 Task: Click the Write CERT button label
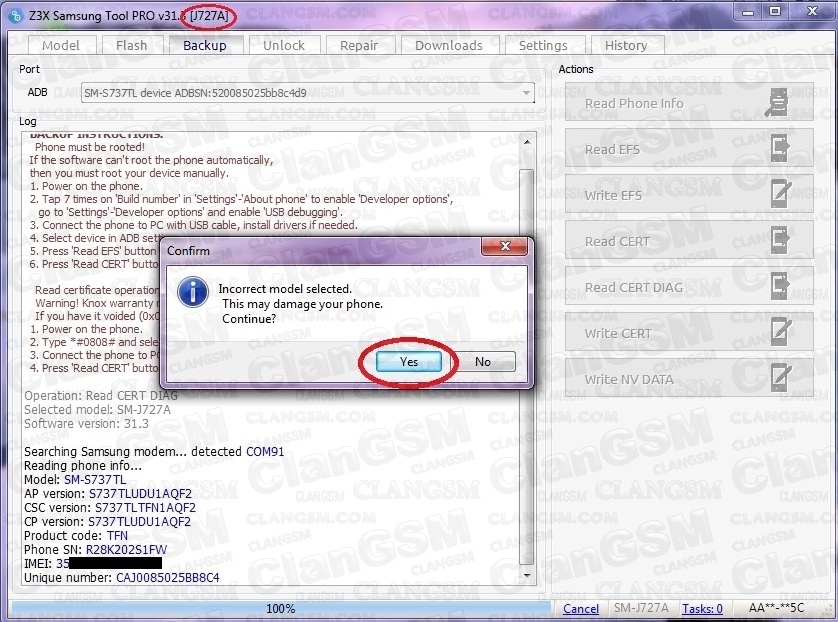tap(618, 333)
